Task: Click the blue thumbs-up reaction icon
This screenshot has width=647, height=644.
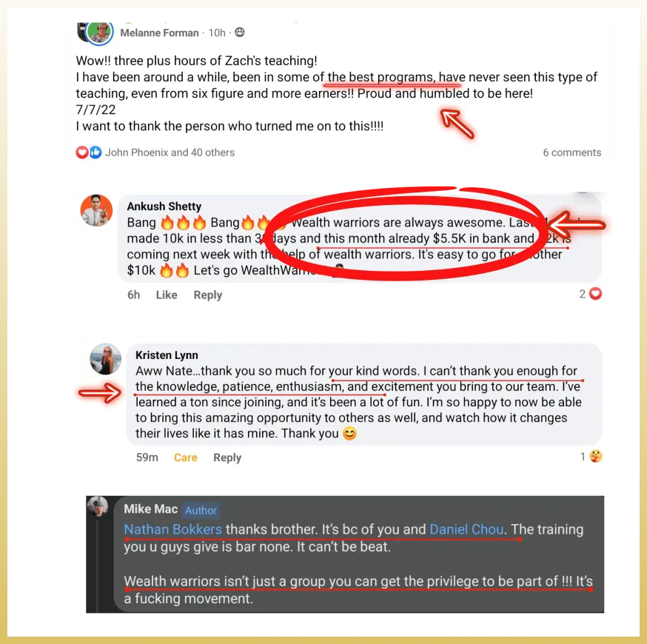Action: tap(95, 152)
